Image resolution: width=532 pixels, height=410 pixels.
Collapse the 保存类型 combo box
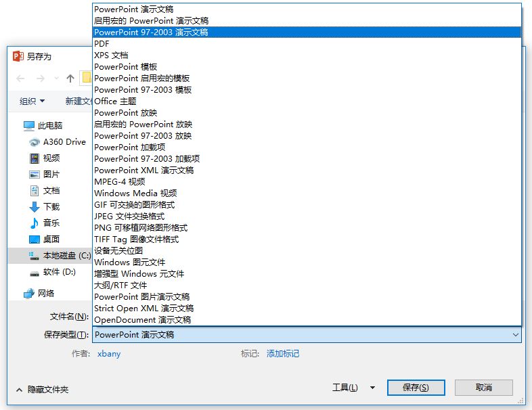[x=307, y=335]
